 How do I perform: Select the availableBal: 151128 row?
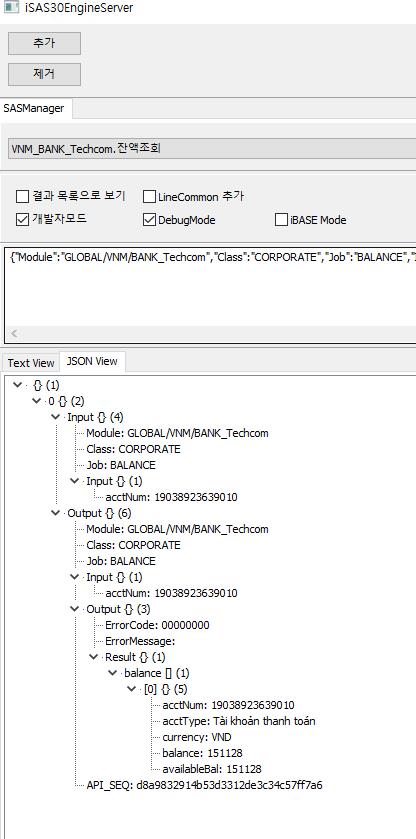[x=212, y=769]
